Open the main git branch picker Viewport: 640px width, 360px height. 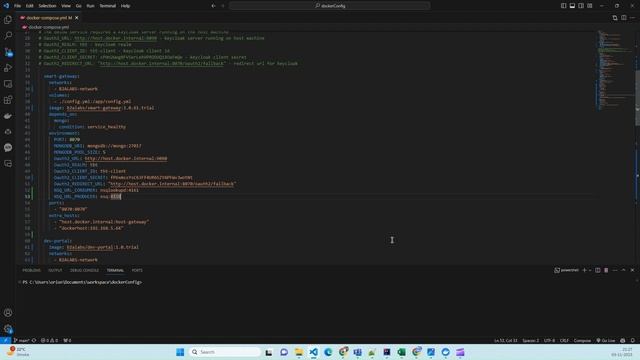tap(21, 340)
